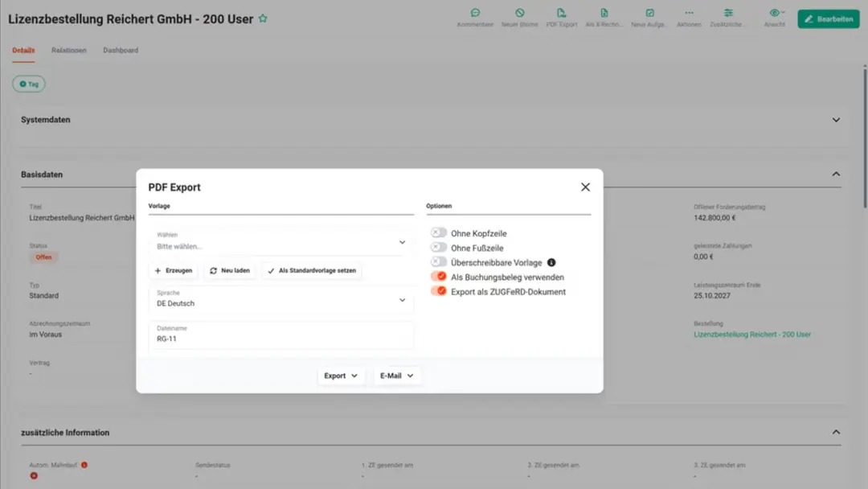868x489 pixels.
Task: Click the Bearbeiten button
Action: click(x=828, y=18)
